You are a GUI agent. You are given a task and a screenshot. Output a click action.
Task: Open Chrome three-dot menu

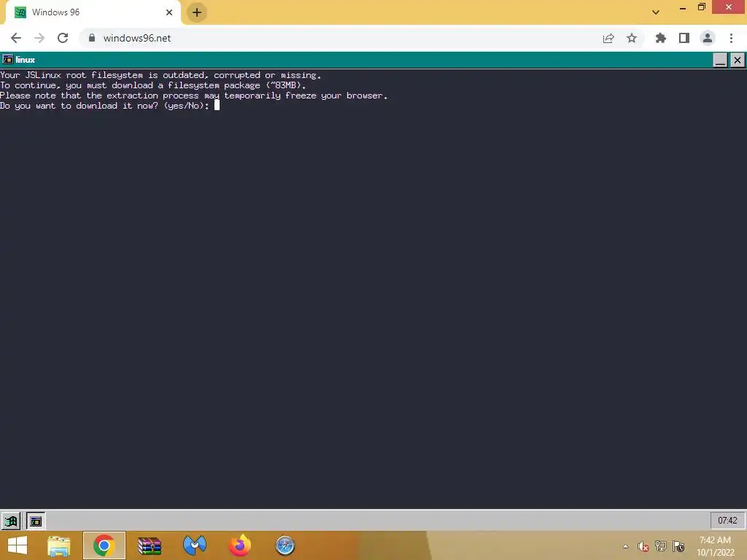[x=731, y=38]
